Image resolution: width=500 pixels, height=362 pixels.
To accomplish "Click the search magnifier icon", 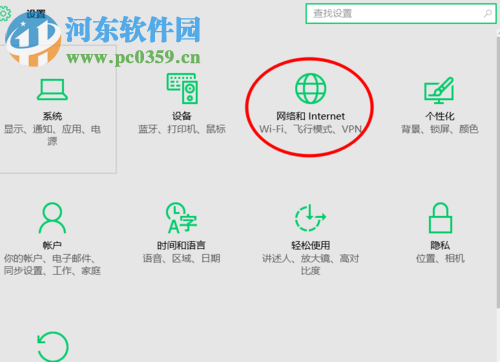I will pos(488,13).
